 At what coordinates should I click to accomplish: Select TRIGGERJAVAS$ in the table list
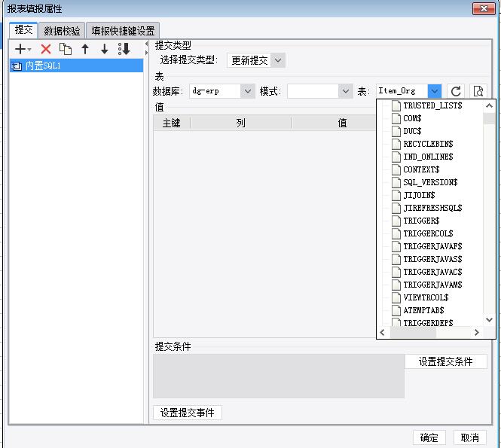(432, 259)
